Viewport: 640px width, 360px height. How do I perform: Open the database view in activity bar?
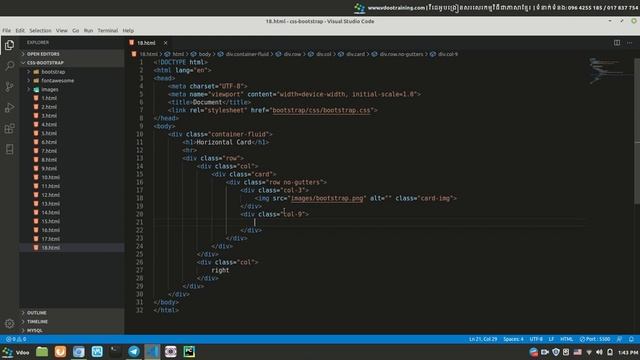tap(9, 149)
